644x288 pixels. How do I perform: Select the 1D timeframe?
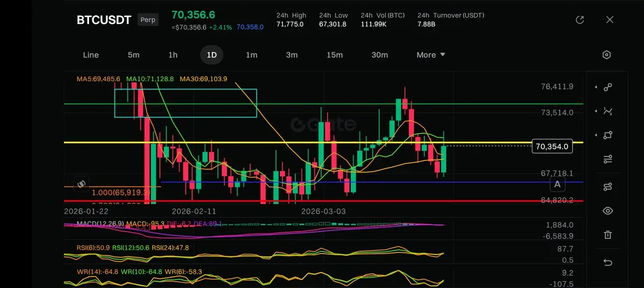coord(212,55)
